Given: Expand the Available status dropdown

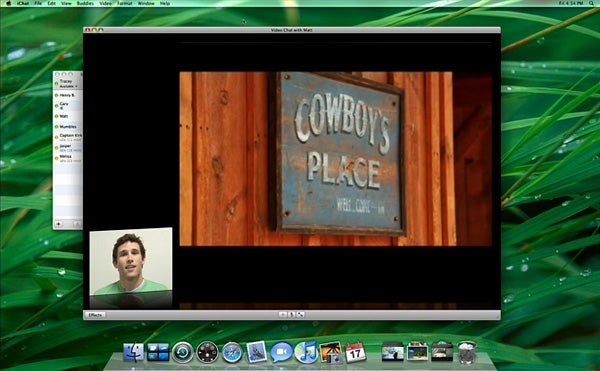Looking at the screenshot, I should [x=68, y=86].
